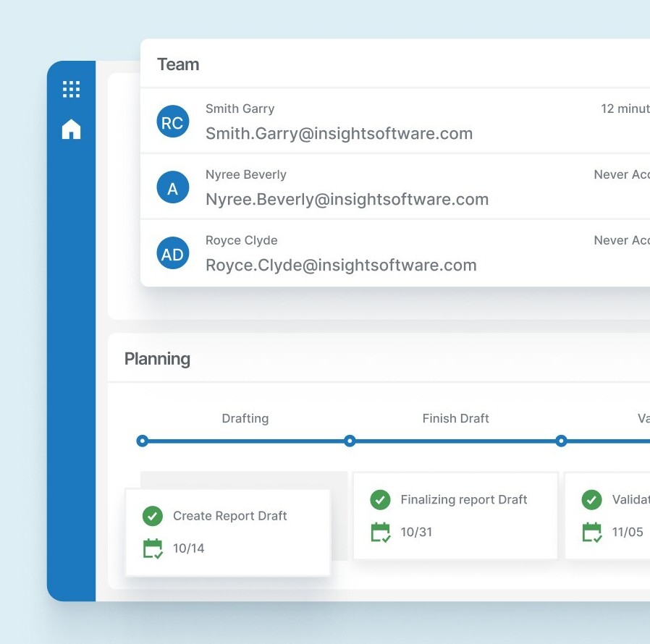
Task: Toggle green check on the Validat task card
Action: coord(592,499)
